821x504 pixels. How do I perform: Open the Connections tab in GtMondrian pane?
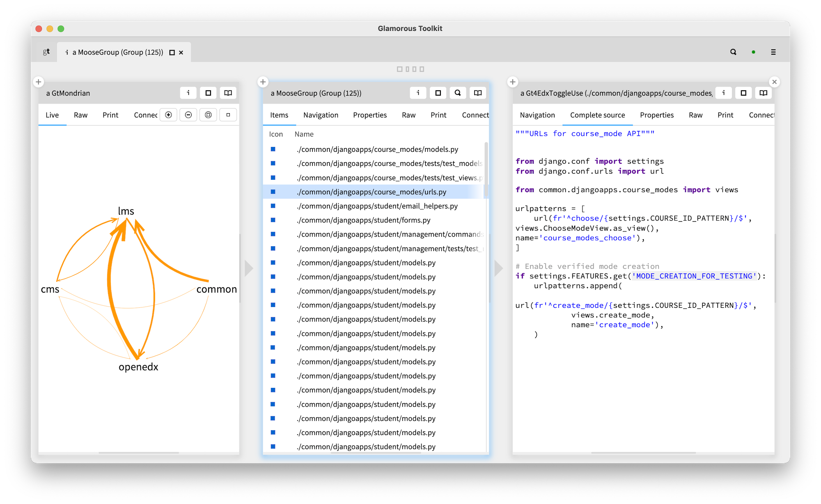click(x=145, y=115)
